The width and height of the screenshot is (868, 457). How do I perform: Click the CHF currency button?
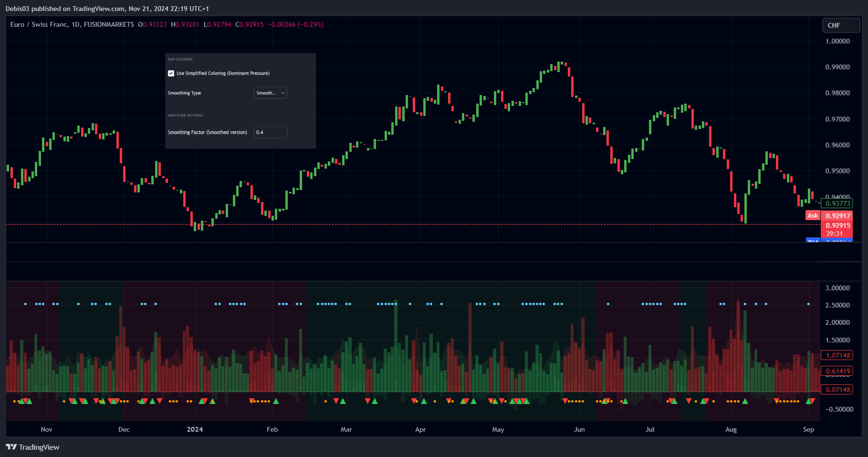(841, 25)
